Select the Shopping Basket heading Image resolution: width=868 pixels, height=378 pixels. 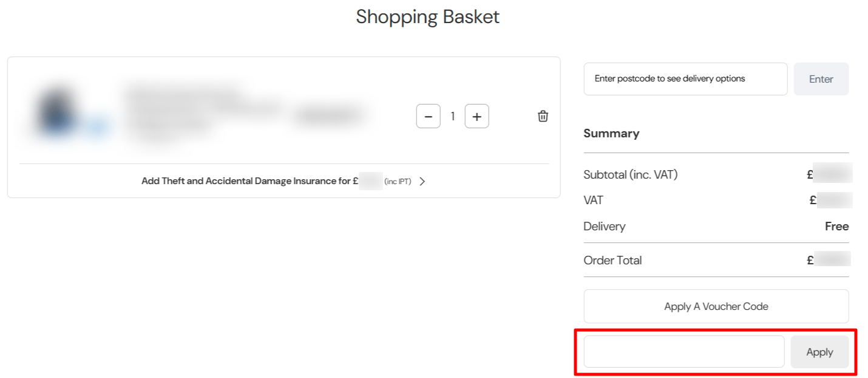[428, 16]
